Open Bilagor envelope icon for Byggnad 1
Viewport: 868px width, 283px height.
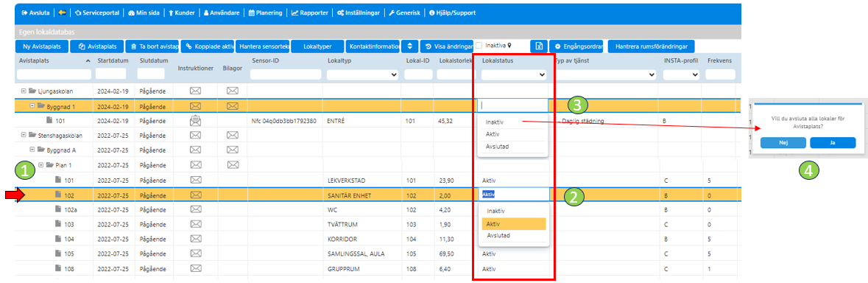[x=232, y=105]
